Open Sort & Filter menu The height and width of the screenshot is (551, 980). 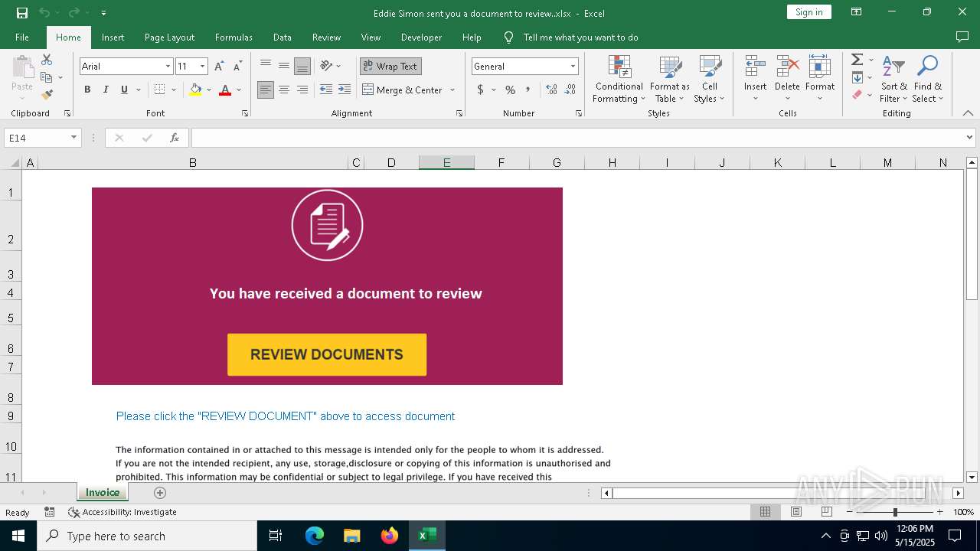point(893,79)
